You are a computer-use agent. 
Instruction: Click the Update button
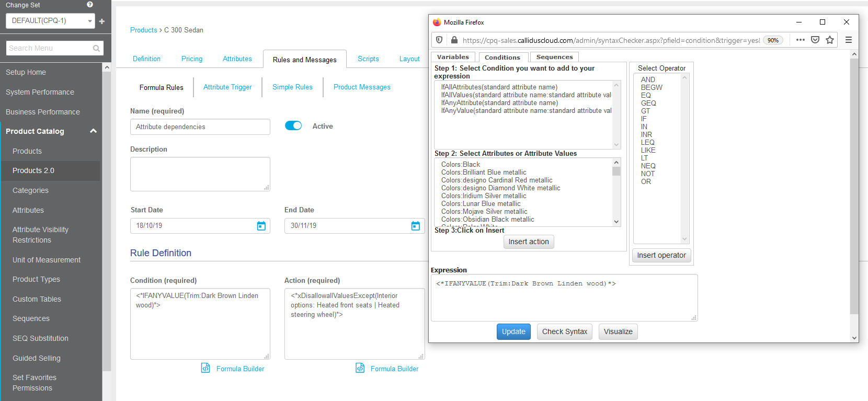[x=513, y=331]
